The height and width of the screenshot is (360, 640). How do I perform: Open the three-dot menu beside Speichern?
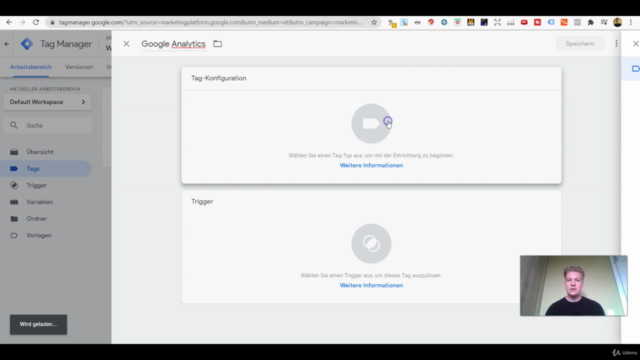click(x=616, y=44)
